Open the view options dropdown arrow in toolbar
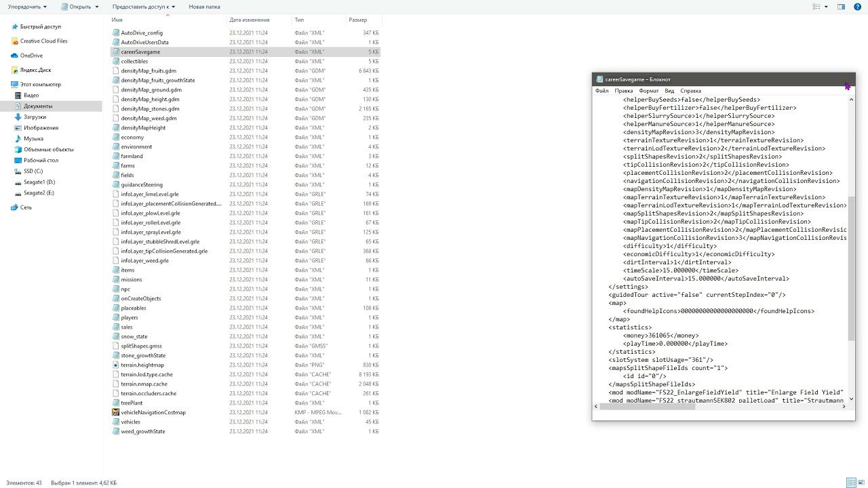The width and height of the screenshot is (868, 488). 825,7
